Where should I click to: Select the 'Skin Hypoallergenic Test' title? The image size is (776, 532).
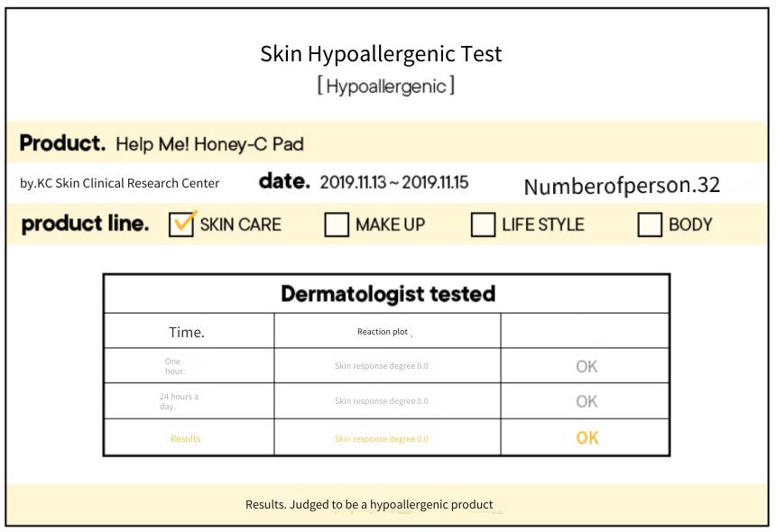381,54
